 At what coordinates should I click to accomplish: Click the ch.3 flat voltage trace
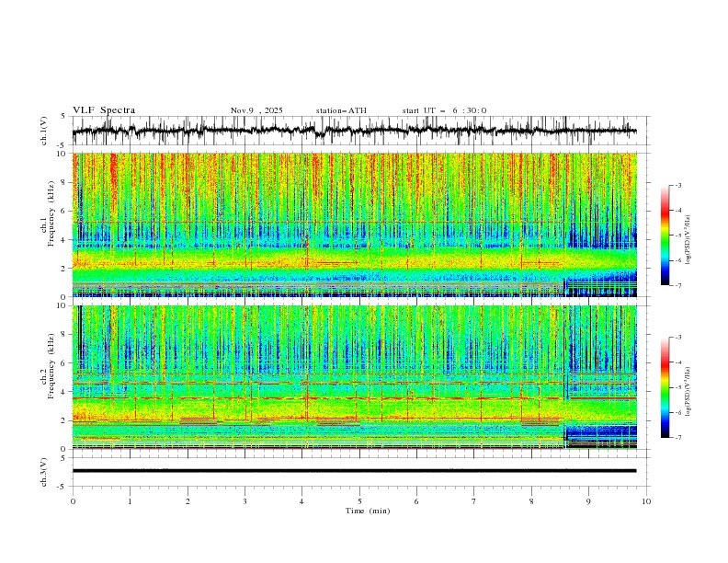(354, 471)
